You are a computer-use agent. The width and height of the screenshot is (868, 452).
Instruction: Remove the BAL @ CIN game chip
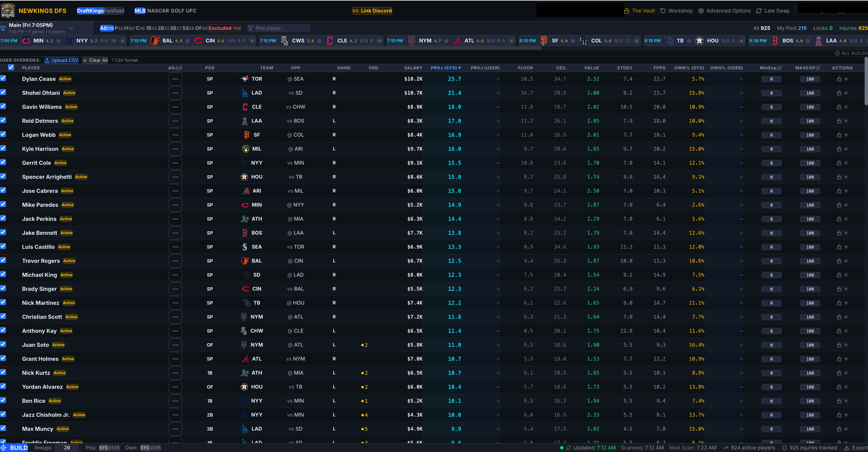point(252,41)
